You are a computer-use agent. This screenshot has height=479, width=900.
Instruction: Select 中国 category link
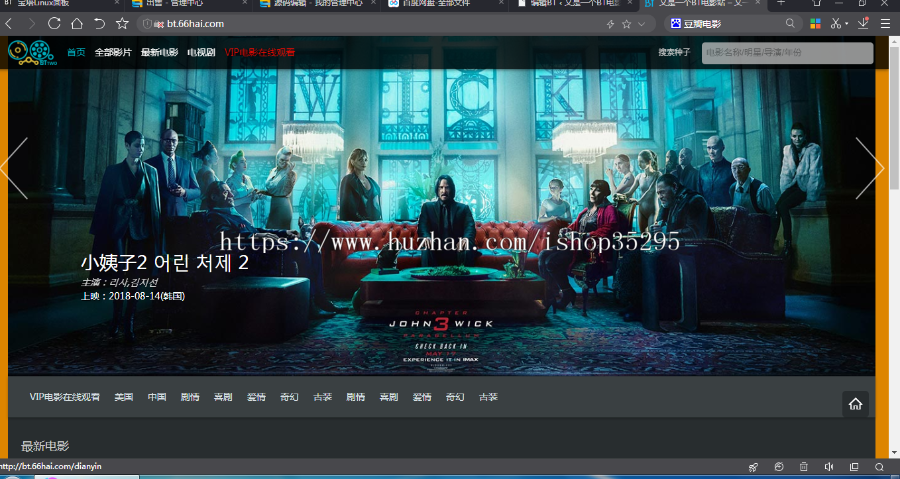coord(157,397)
